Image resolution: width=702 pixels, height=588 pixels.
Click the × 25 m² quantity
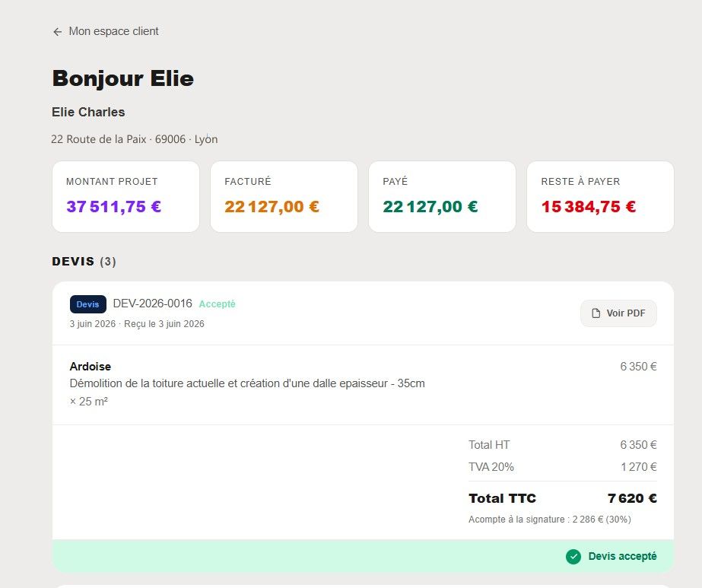(89, 402)
